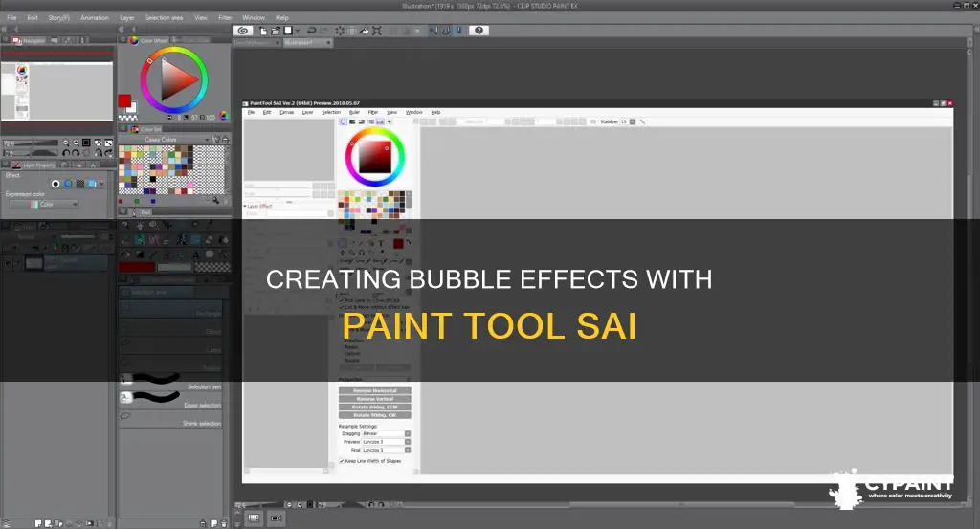The height and width of the screenshot is (529, 980).
Task: Open Clip Studio Filter menu
Action: (225, 17)
